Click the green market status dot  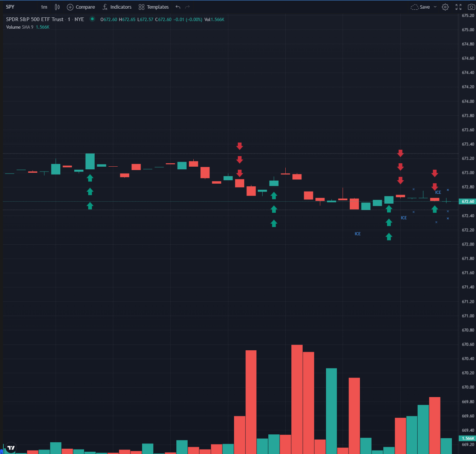tap(92, 19)
